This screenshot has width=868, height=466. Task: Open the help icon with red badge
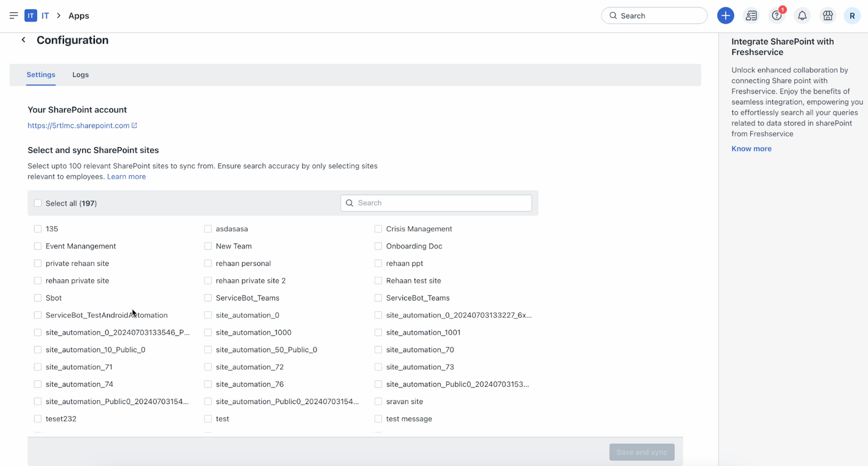[777, 16]
